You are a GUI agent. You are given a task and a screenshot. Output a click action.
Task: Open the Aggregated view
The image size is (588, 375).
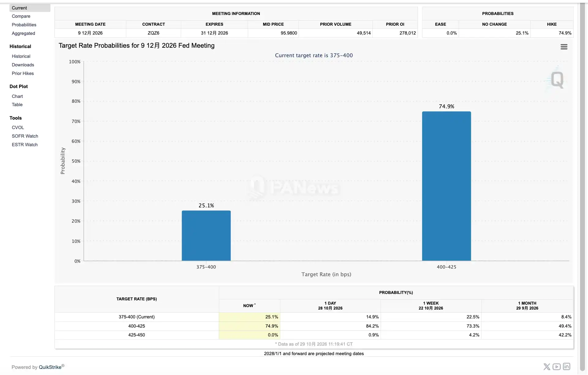(x=24, y=33)
